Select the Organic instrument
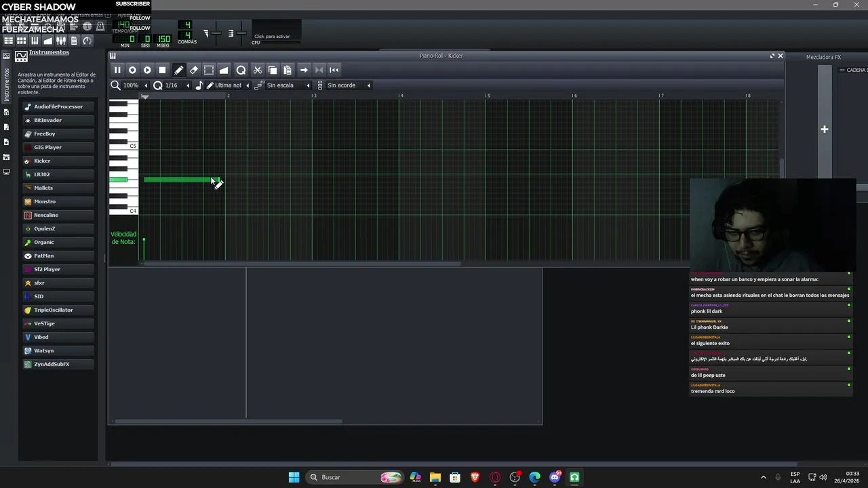Screen dimensions: 868x488 [x=60, y=242]
